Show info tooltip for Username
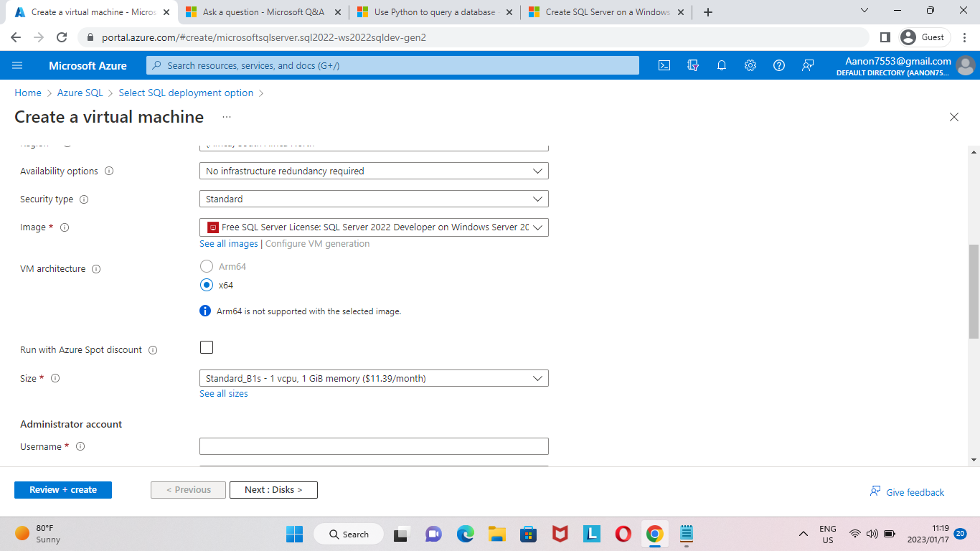Screen dimensions: 980x551 pos(80,446)
